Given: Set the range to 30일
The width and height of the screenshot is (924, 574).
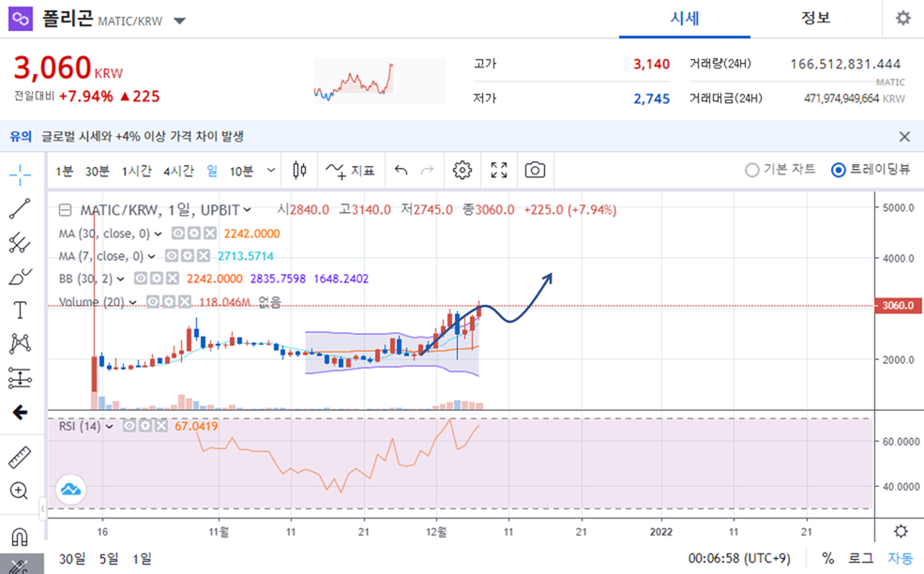Looking at the screenshot, I should click(72, 558).
